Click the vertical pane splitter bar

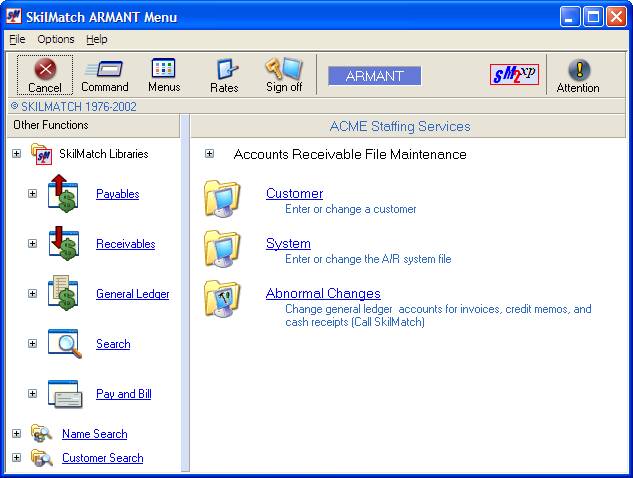(x=185, y=293)
